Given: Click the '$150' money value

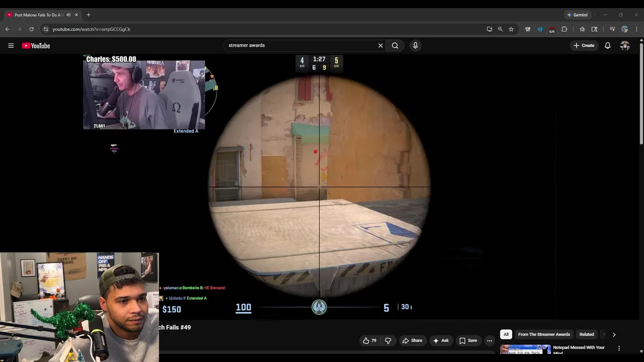Looking at the screenshot, I should (172, 309).
